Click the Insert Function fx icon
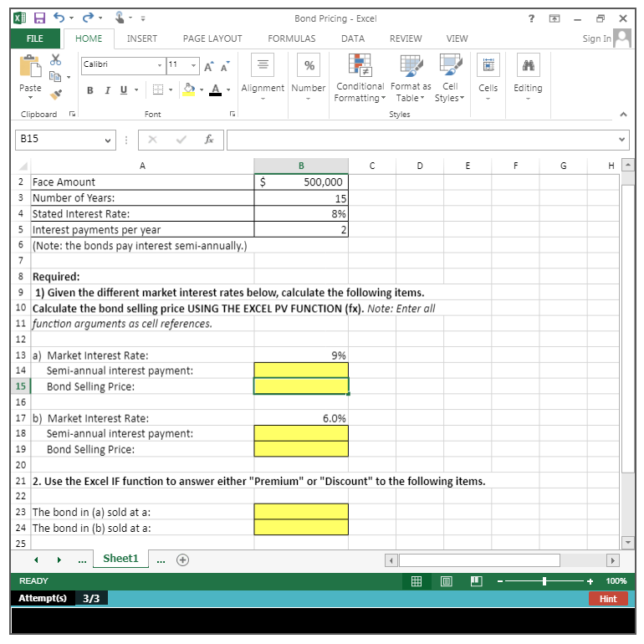644x644 pixels. pos(208,140)
